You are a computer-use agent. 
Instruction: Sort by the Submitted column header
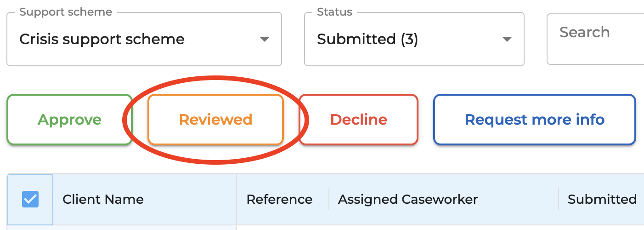[602, 199]
